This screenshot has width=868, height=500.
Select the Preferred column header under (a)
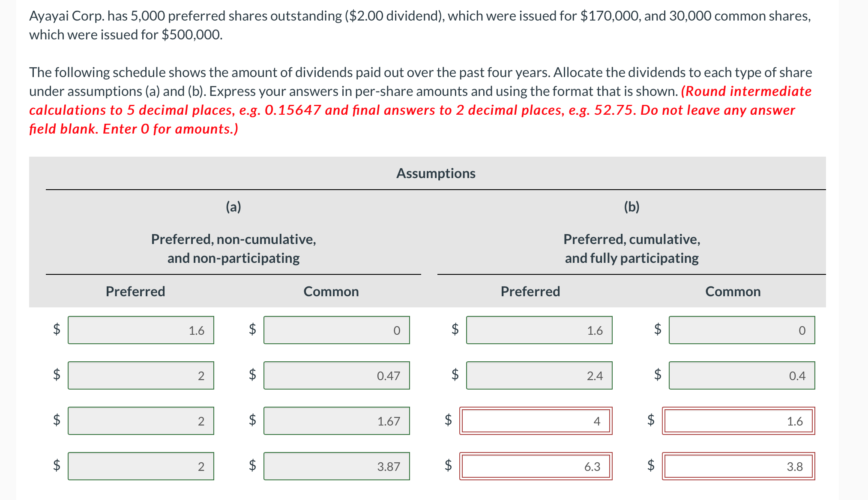tap(135, 292)
